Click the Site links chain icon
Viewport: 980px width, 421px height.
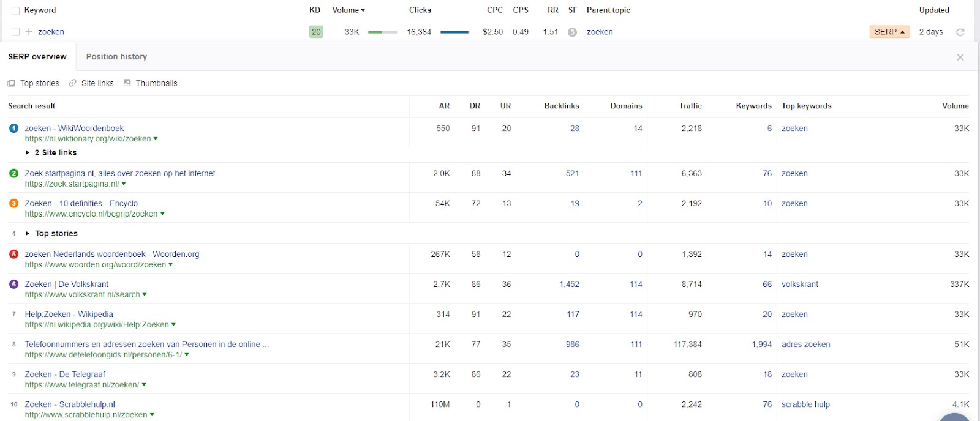click(73, 83)
